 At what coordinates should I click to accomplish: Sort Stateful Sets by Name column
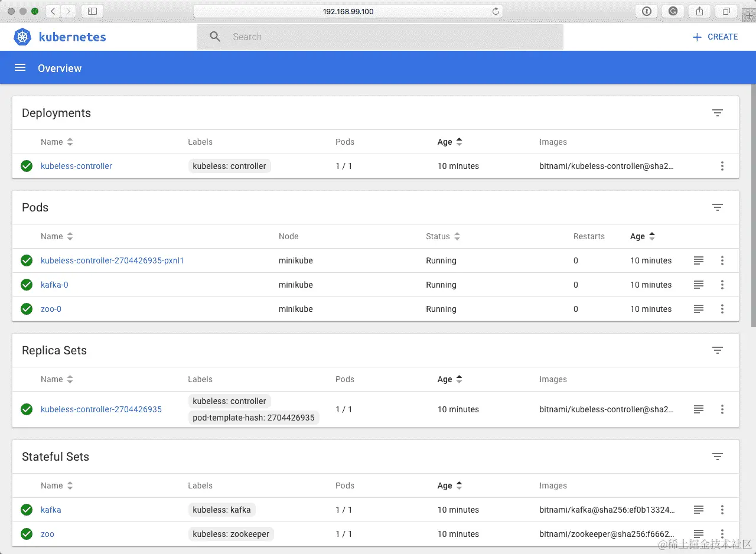tap(57, 485)
